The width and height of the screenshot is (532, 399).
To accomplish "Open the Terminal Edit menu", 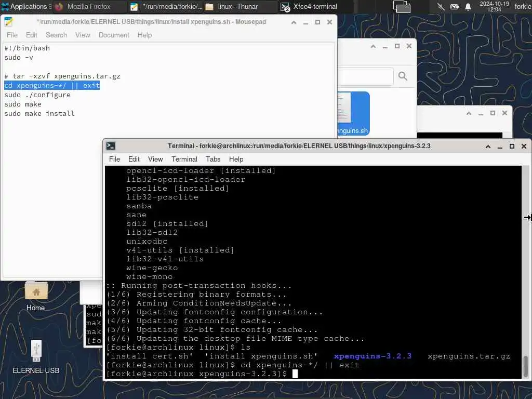I will (x=134, y=159).
